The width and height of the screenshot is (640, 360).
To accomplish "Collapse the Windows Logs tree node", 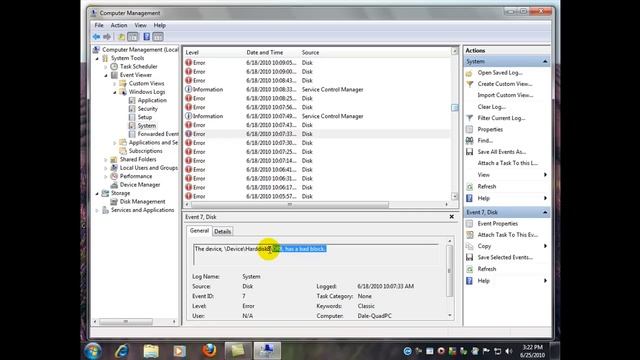I will (x=115, y=92).
